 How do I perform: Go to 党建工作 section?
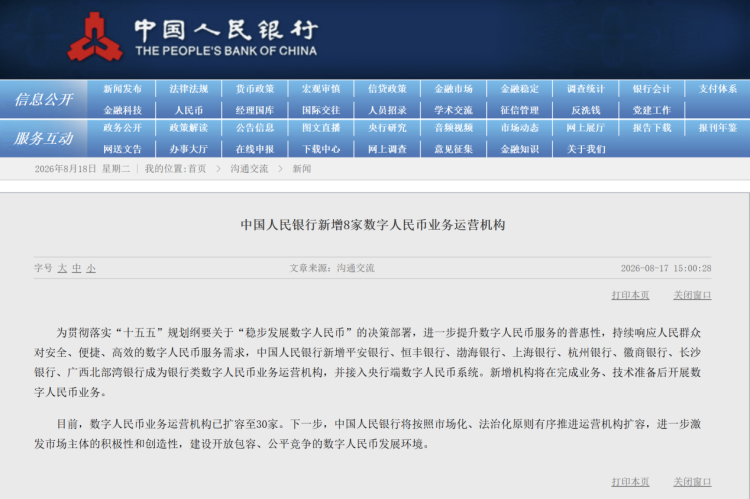pyautogui.click(x=652, y=110)
